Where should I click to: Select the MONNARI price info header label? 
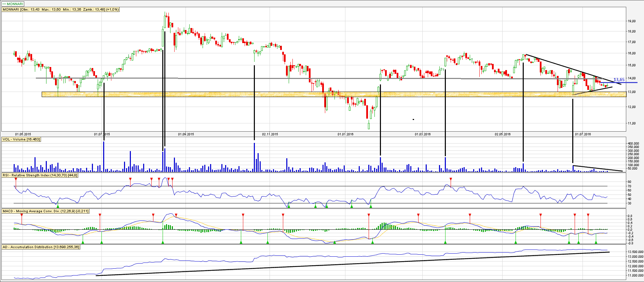[61, 10]
